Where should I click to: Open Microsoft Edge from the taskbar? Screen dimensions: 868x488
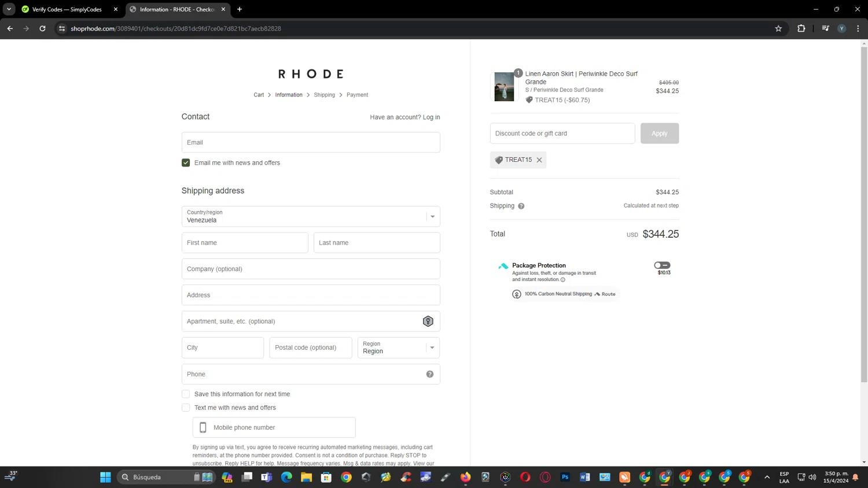[286, 477]
